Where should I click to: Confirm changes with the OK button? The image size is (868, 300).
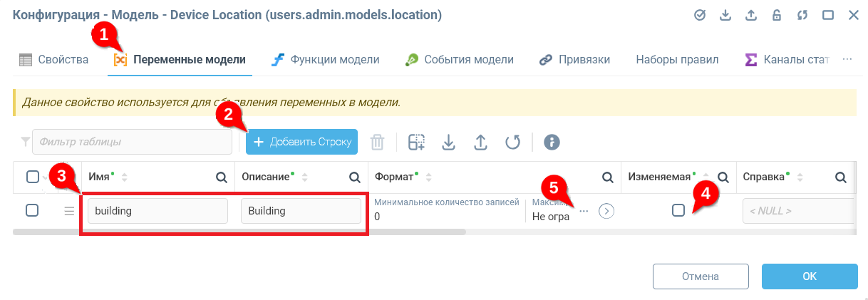[810, 276]
